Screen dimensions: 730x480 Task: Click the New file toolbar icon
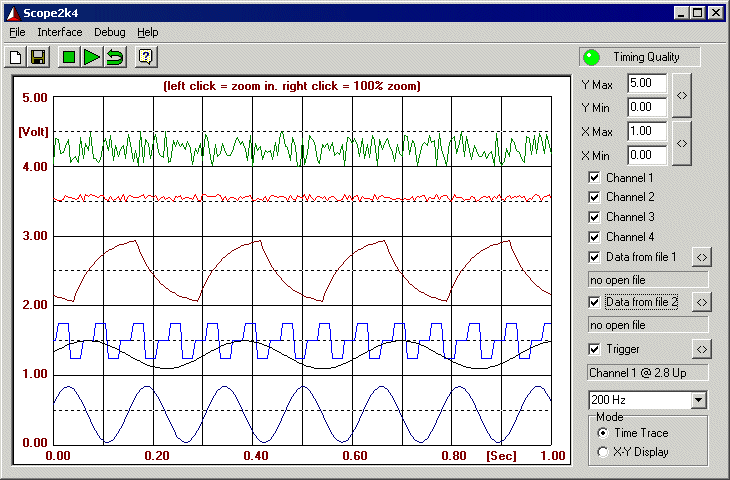point(15,57)
